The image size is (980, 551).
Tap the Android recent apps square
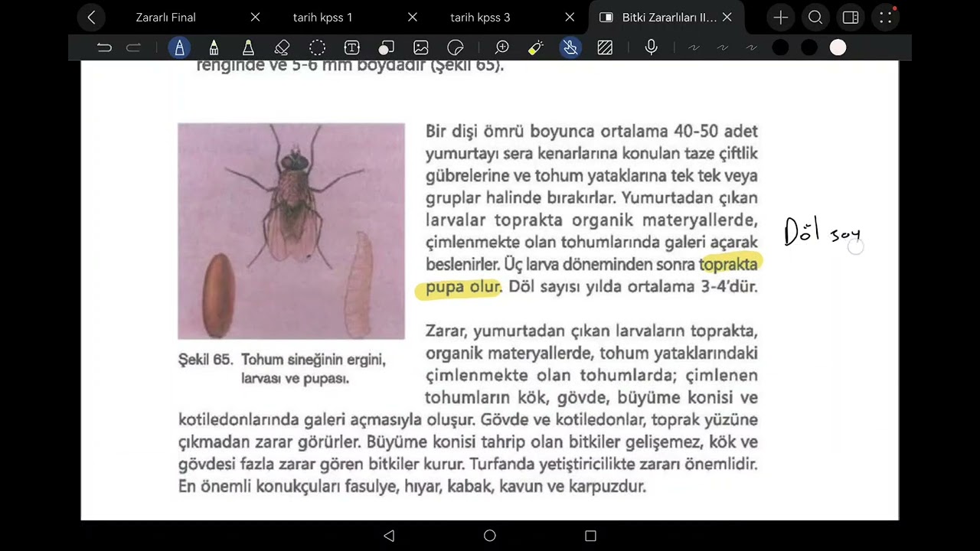[590, 536]
